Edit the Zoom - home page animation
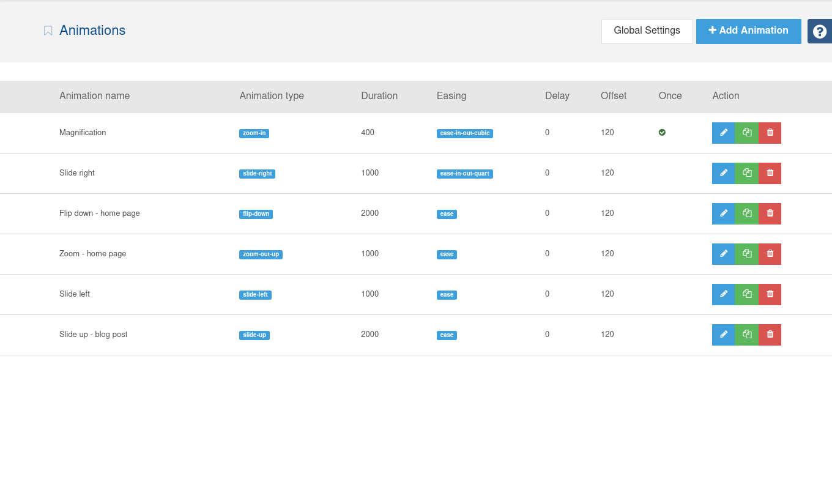 (723, 254)
